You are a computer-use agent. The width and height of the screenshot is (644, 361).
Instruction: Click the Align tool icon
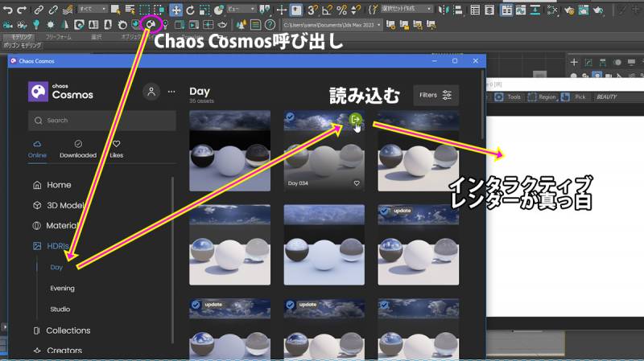click(458, 10)
